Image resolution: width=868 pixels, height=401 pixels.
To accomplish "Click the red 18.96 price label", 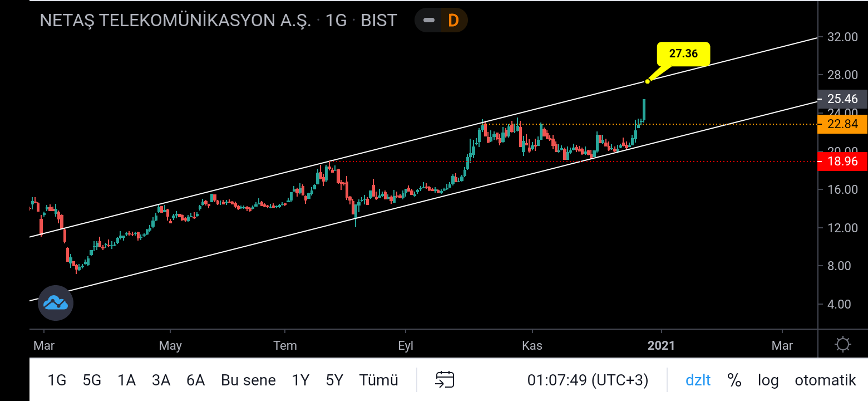I will pos(843,162).
